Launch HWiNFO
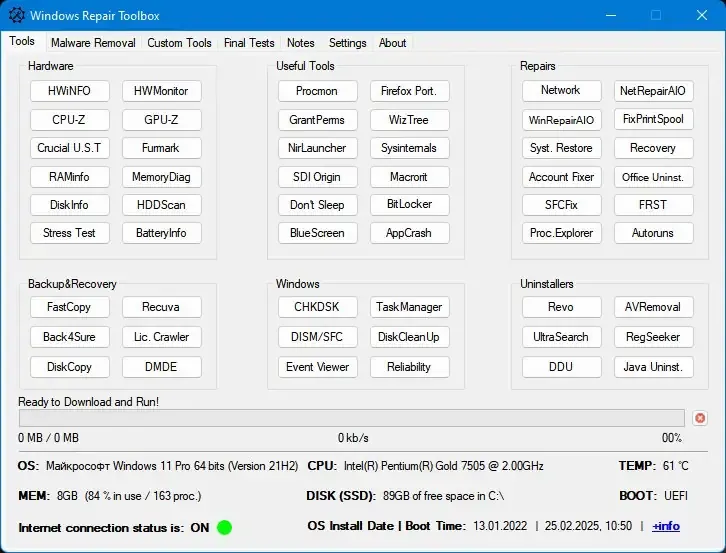 pos(69,91)
